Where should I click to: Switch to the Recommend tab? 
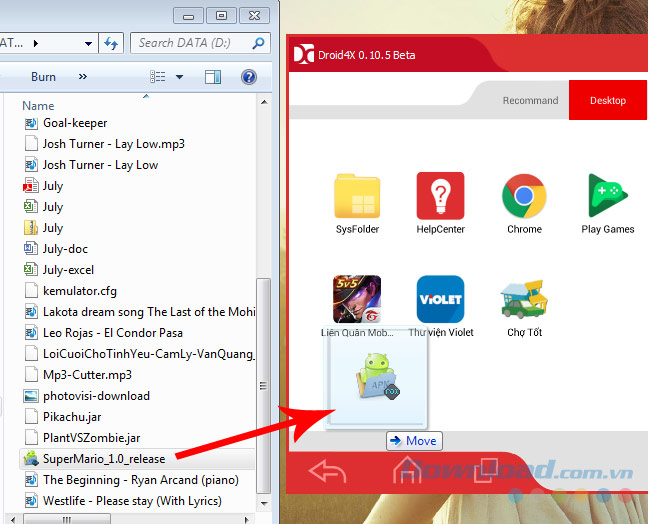[530, 100]
